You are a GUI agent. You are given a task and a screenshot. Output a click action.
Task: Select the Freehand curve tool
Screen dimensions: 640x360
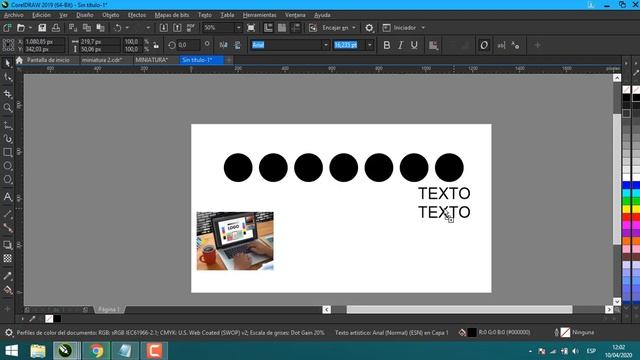pyautogui.click(x=7, y=125)
